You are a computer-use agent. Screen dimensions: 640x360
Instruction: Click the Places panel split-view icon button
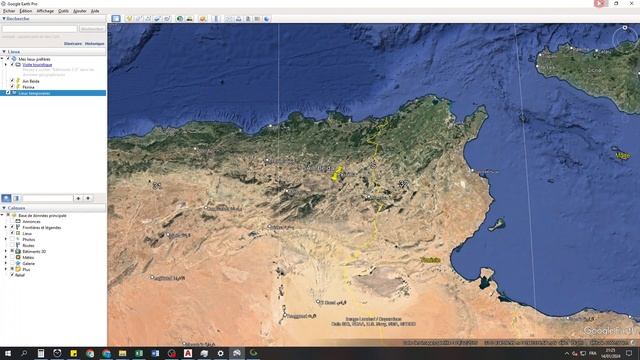coord(16,198)
